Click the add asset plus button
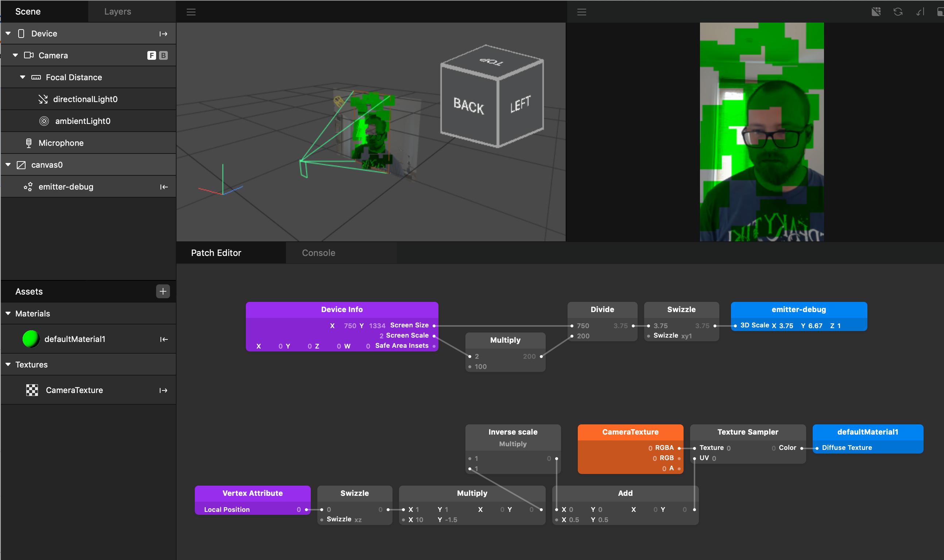The image size is (944, 560). point(163,291)
